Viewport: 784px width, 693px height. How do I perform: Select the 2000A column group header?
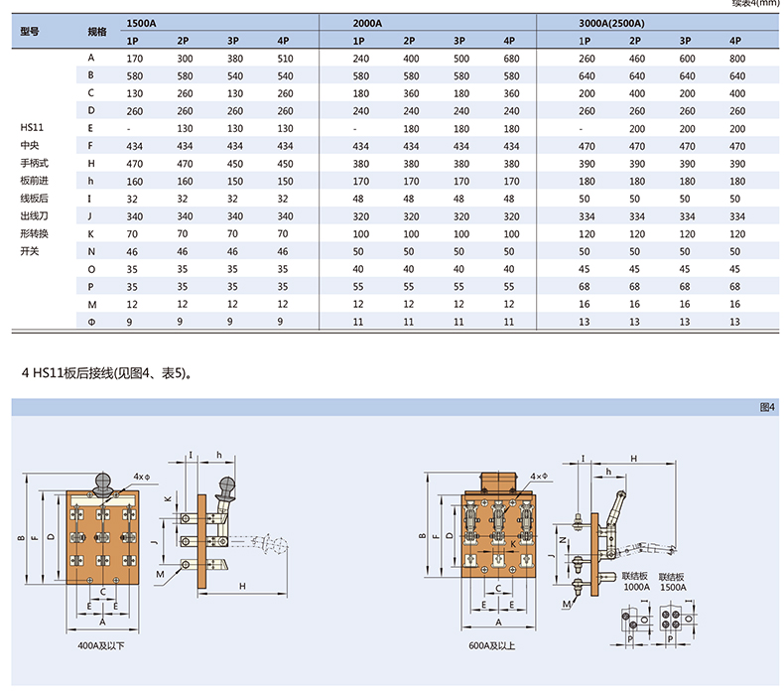point(367,22)
